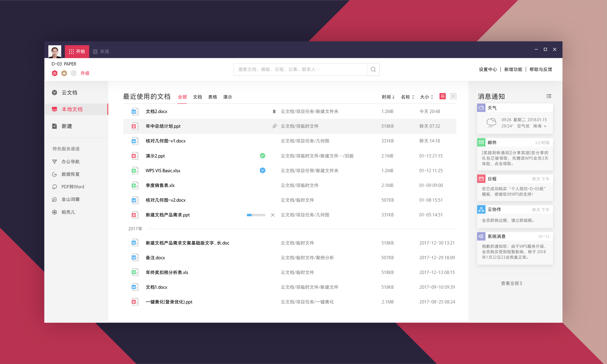Cancel the 新建文档产品需求.ppt upload
The width and height of the screenshot is (607, 364).
click(273, 215)
